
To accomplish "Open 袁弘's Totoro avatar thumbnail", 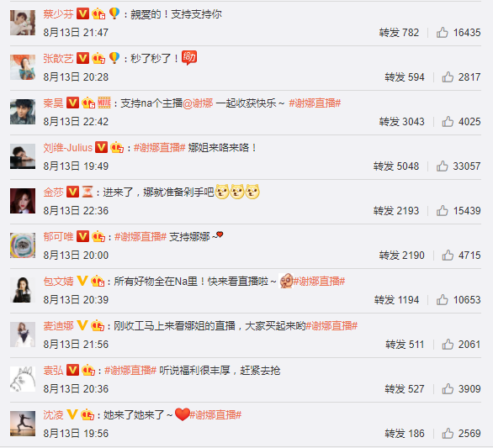I will point(23,379).
